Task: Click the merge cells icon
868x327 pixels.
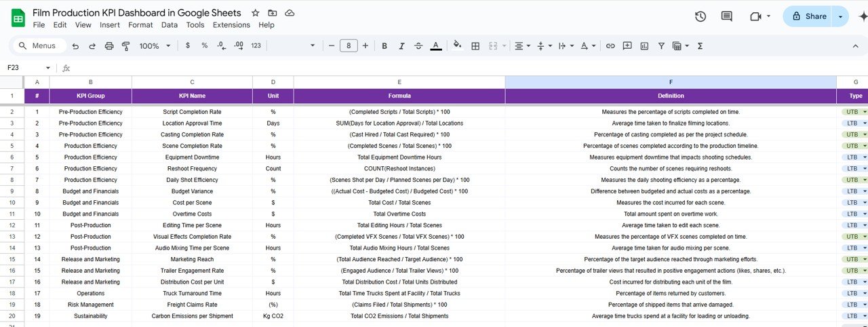Action: coord(493,45)
